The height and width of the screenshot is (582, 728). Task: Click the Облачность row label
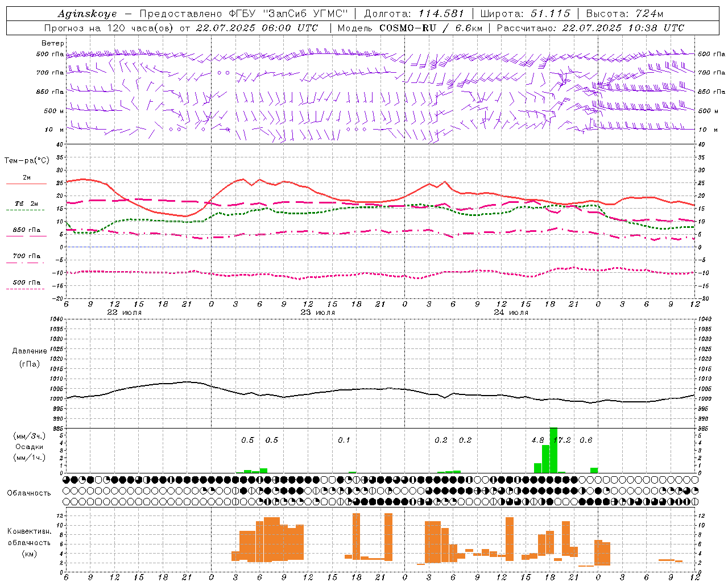[x=29, y=493]
